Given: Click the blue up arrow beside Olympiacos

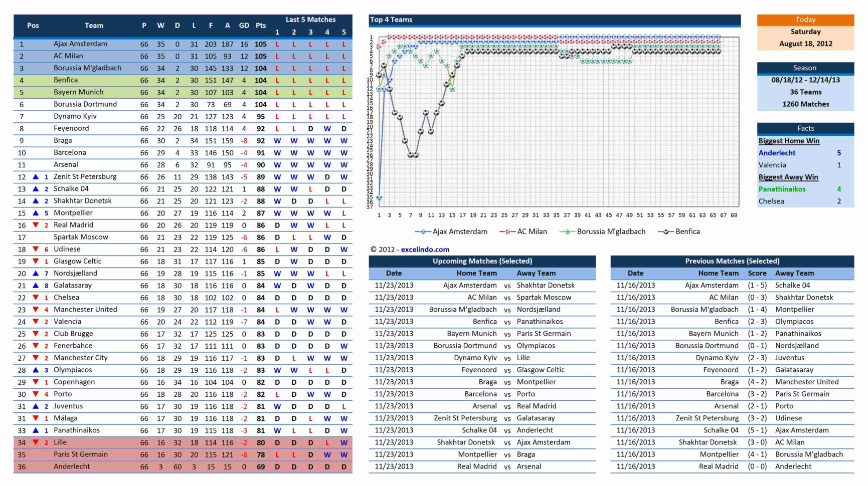Looking at the screenshot, I should 35,370.
